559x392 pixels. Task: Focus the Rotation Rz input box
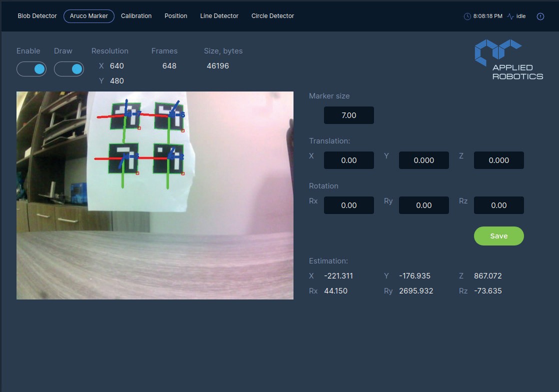(x=499, y=205)
